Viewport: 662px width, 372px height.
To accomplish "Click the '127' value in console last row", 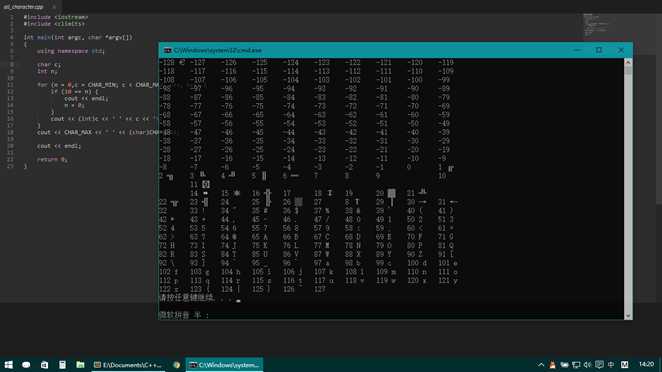I will point(320,289).
